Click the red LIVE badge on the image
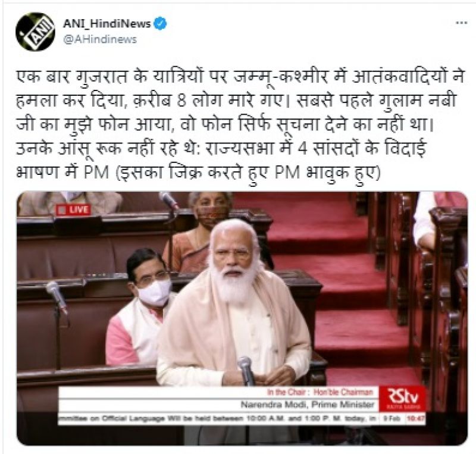 point(73,210)
